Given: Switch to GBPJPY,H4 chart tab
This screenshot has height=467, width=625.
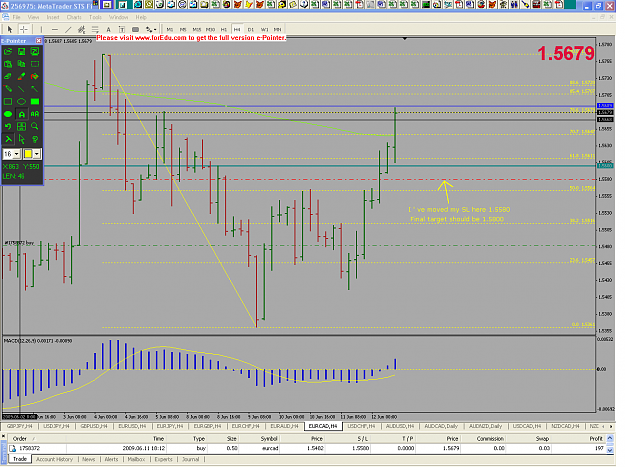Looking at the screenshot, I should point(19,426).
